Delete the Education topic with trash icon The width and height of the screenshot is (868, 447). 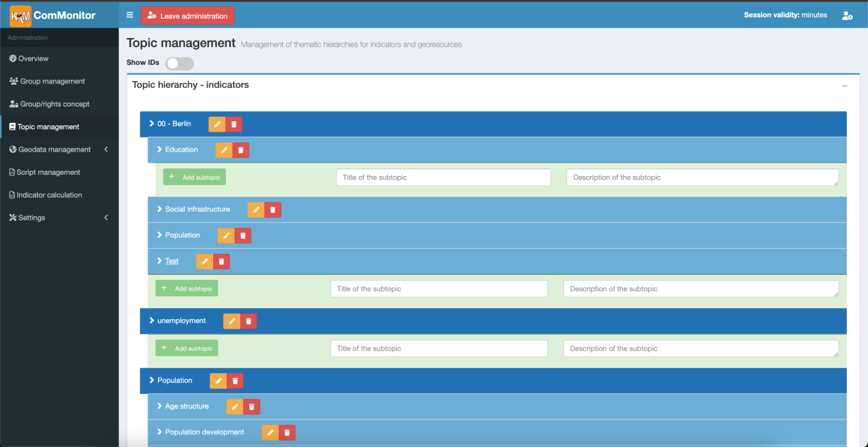tap(241, 150)
